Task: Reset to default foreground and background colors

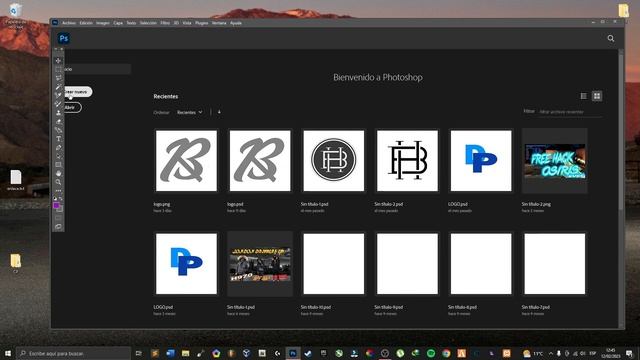Action: click(56, 198)
